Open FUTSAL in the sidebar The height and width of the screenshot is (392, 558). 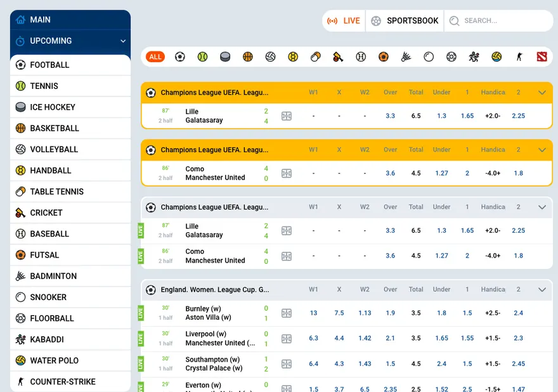click(x=70, y=255)
